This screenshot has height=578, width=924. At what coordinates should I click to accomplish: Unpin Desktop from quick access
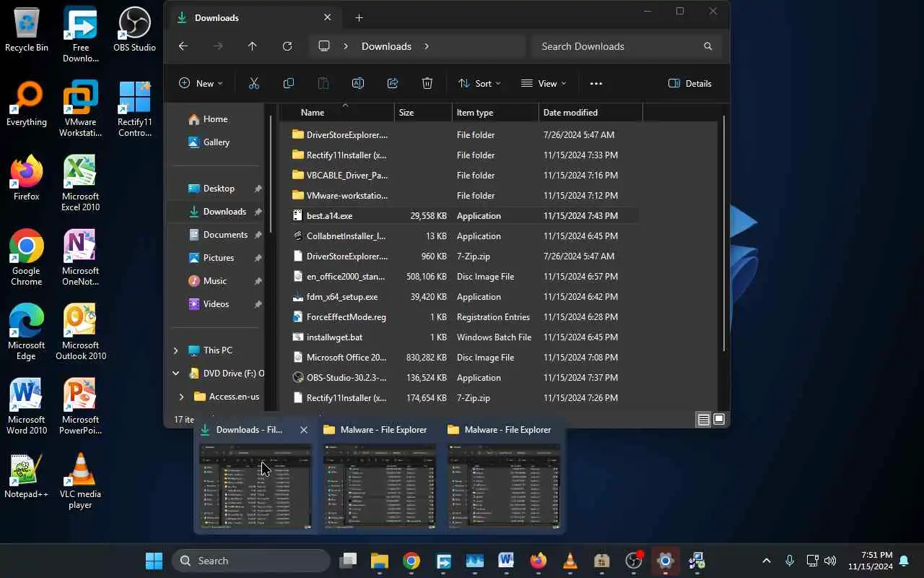point(258,189)
